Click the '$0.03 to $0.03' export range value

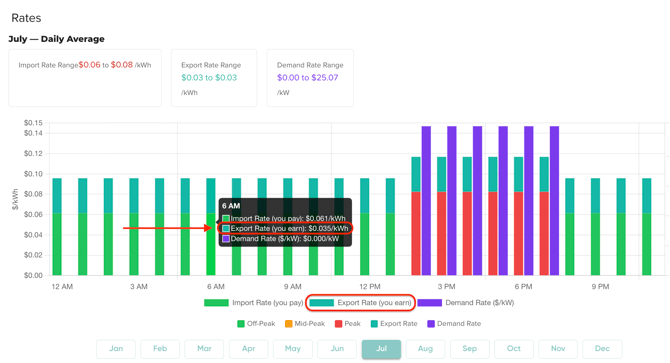coord(209,78)
